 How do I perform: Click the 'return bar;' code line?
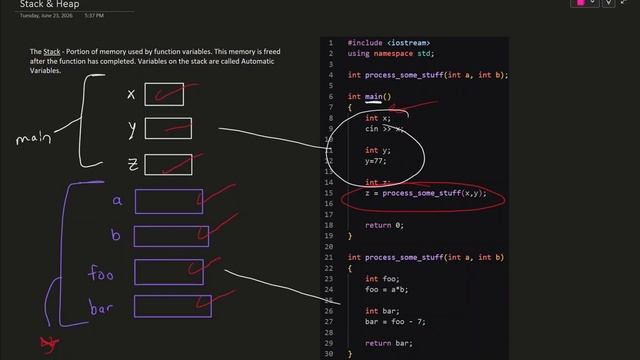(389, 343)
